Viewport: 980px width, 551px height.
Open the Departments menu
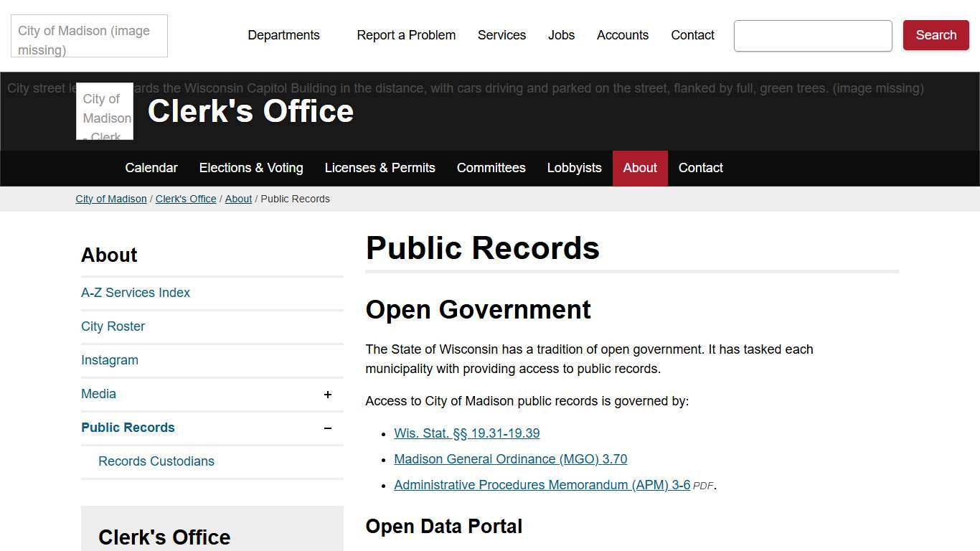tap(283, 35)
